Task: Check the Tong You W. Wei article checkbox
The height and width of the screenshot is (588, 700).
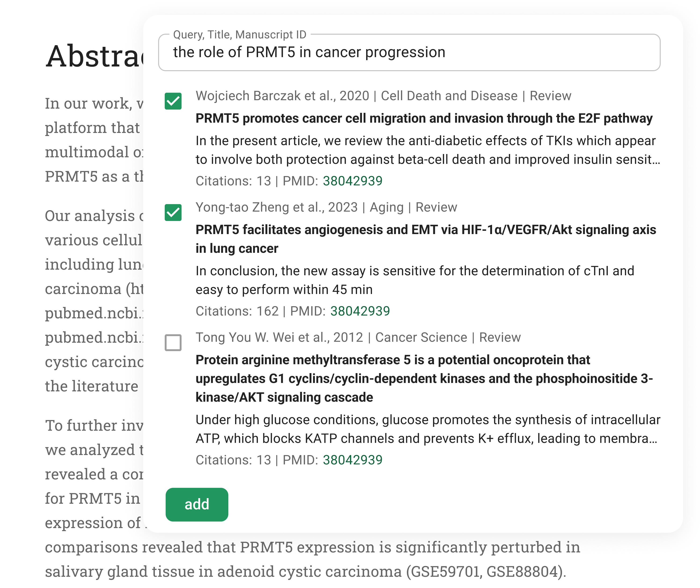Action: click(x=173, y=342)
